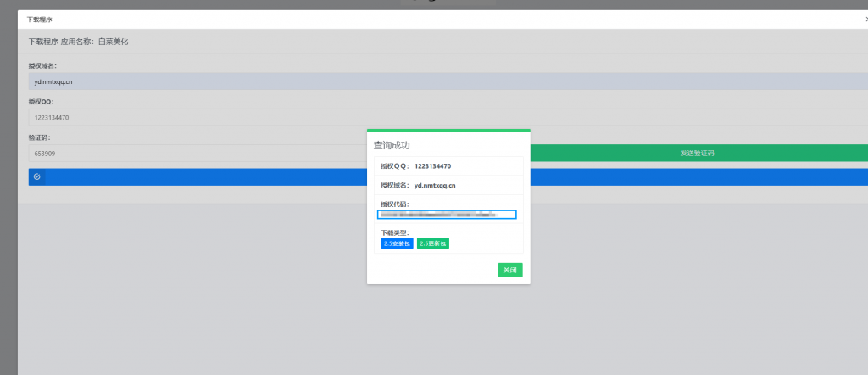The height and width of the screenshot is (375, 868).
Task: Focus the 授权域名 field containing yd.nmtxqq.cn
Action: (339, 81)
